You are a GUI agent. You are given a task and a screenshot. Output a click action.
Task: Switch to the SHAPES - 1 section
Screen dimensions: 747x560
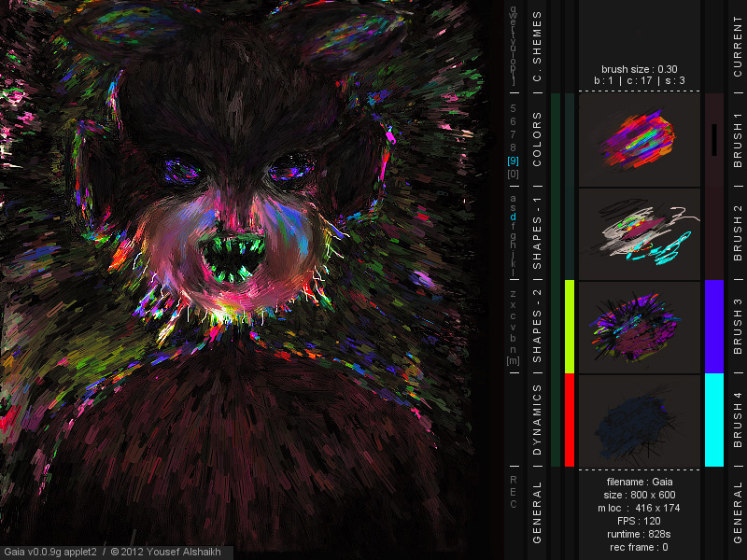[538, 232]
